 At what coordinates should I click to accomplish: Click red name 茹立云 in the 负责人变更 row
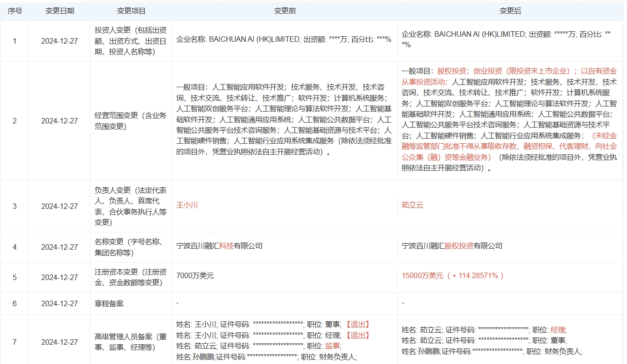click(412, 205)
